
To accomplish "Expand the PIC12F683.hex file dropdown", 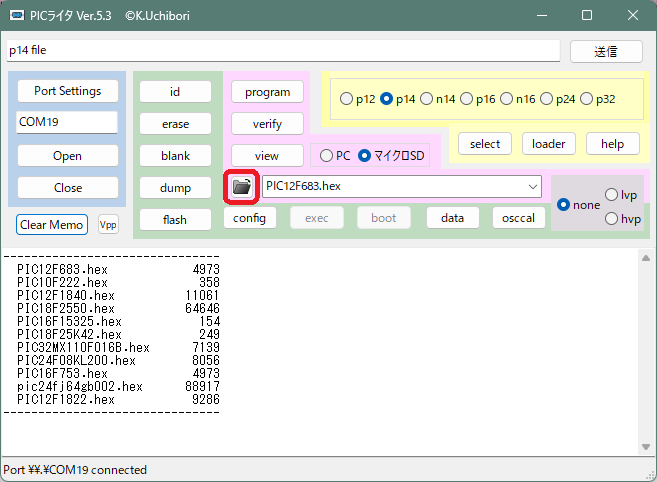I will [x=532, y=186].
